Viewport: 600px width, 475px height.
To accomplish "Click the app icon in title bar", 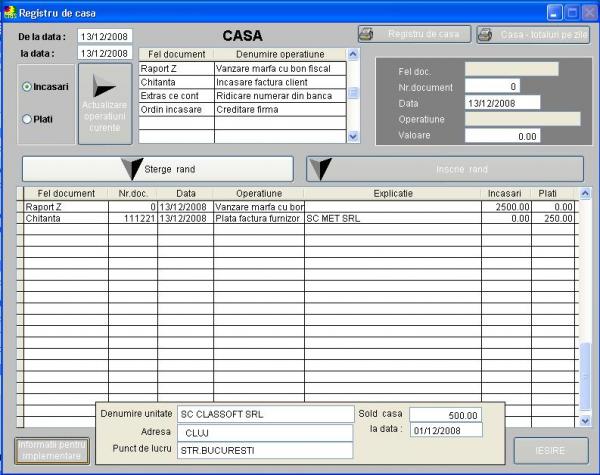I will pyautogui.click(x=10, y=11).
